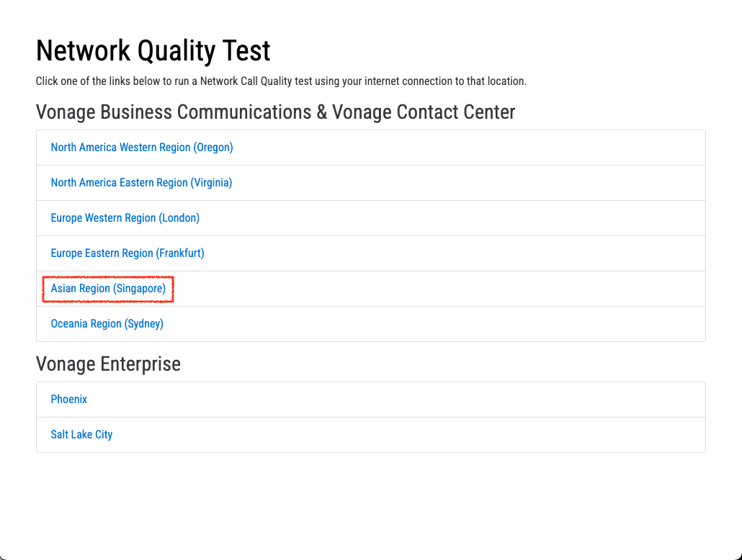Click the highlighted Asian Region (Singapore) link
The width and height of the screenshot is (742, 560).
pos(107,288)
